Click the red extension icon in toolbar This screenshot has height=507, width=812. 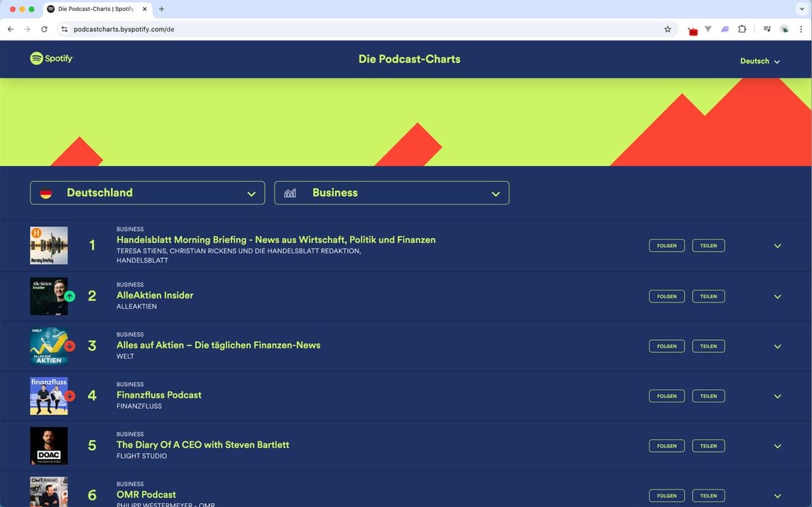692,30
